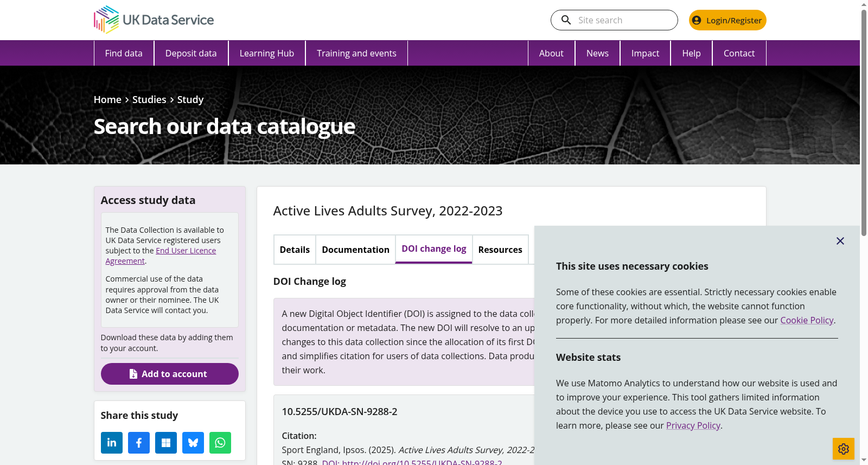The width and height of the screenshot is (868, 465).
Task: Open the Learning Hub menu
Action: point(267,53)
